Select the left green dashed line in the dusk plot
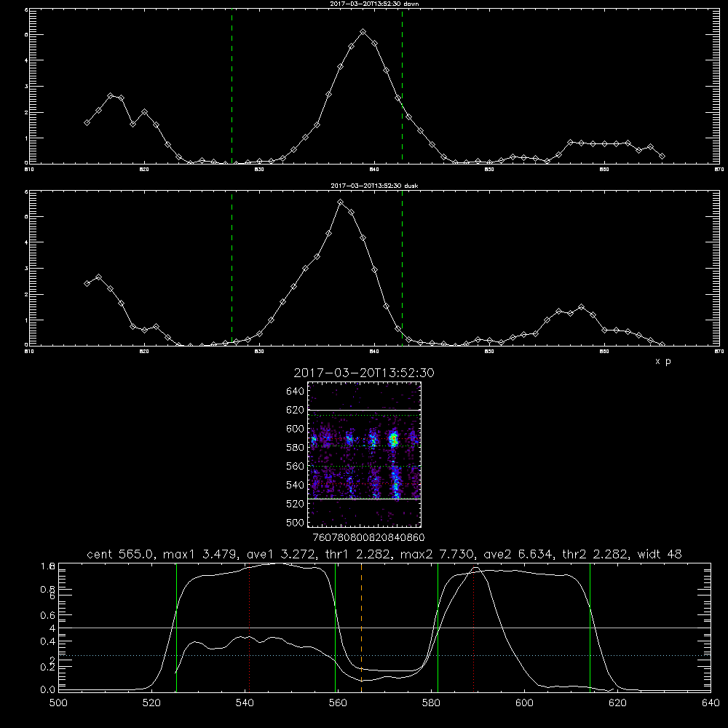 tap(232, 268)
